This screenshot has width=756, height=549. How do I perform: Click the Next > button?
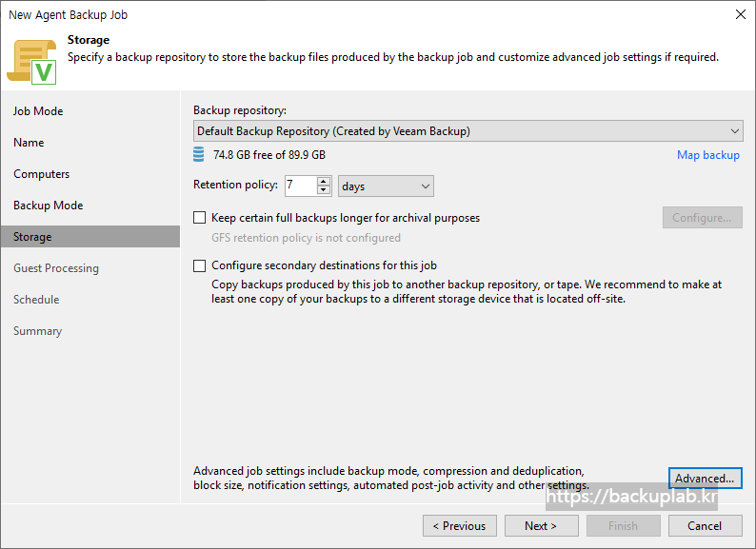point(541,526)
